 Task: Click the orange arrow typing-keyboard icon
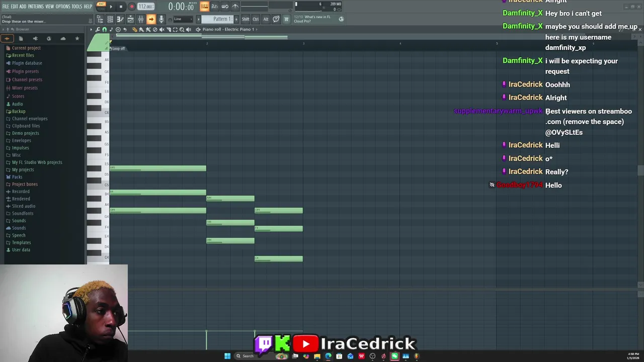pos(151,19)
